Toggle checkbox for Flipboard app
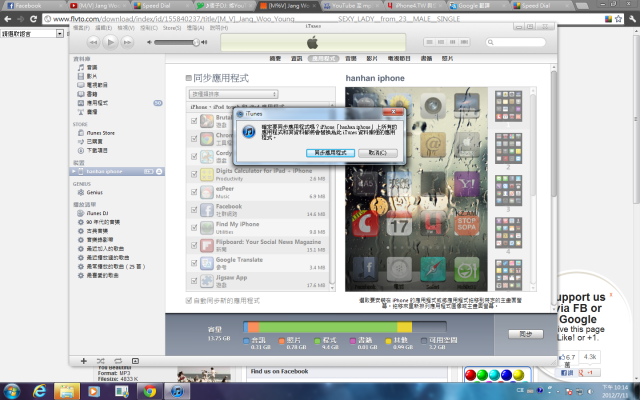The height and width of the screenshot is (400, 640). pyautogui.click(x=194, y=245)
